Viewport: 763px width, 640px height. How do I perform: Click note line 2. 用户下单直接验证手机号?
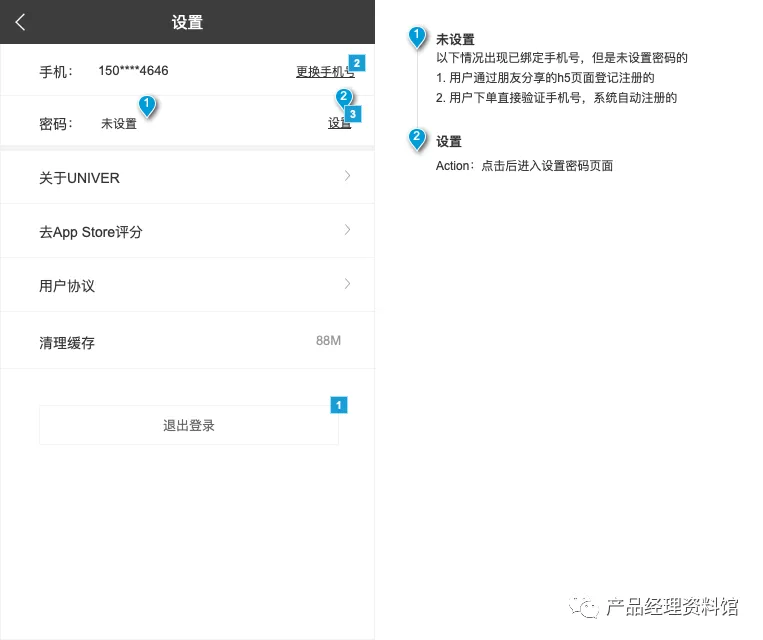tap(556, 98)
